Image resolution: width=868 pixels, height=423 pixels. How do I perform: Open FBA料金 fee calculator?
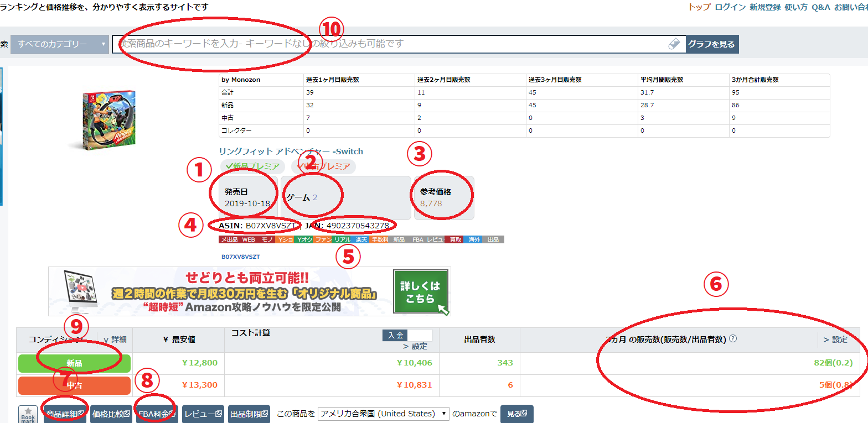157,414
